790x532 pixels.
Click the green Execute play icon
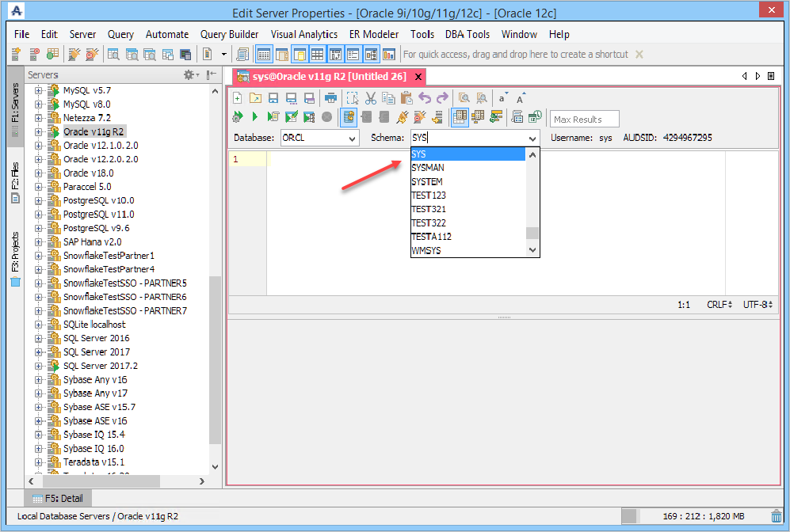255,117
